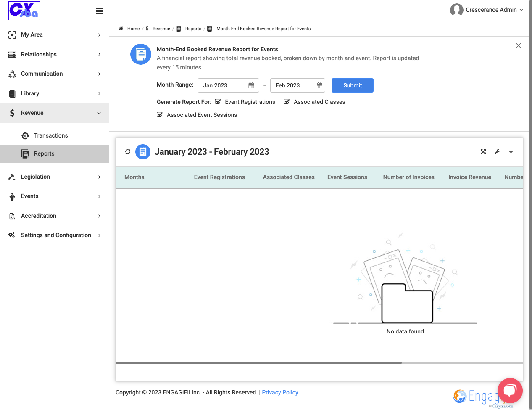This screenshot has width=532, height=410.
Task: Submit the month range
Action: [353, 85]
